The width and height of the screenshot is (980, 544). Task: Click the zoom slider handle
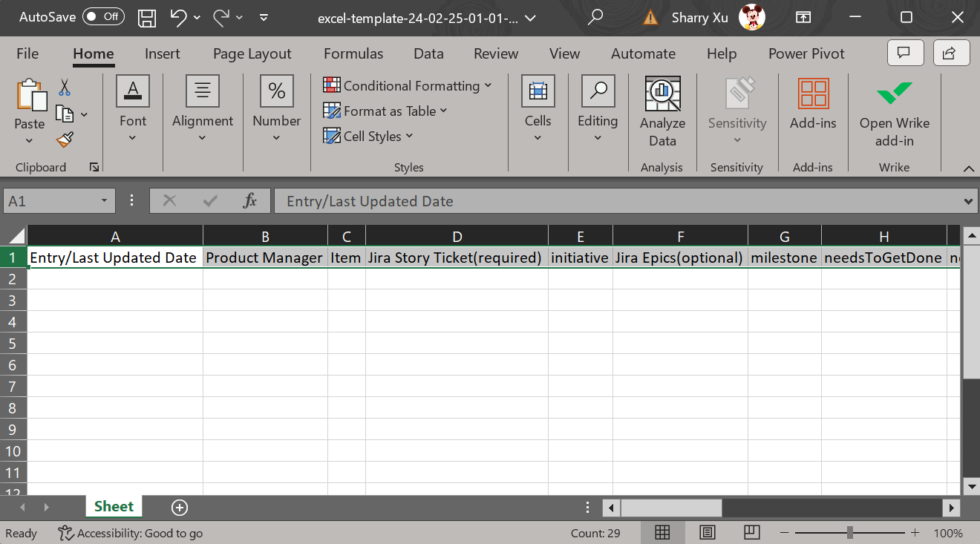coord(849,532)
